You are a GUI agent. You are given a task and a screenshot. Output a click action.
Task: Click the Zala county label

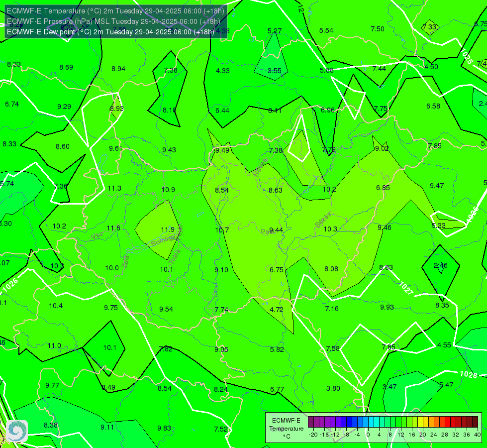click(x=125, y=262)
